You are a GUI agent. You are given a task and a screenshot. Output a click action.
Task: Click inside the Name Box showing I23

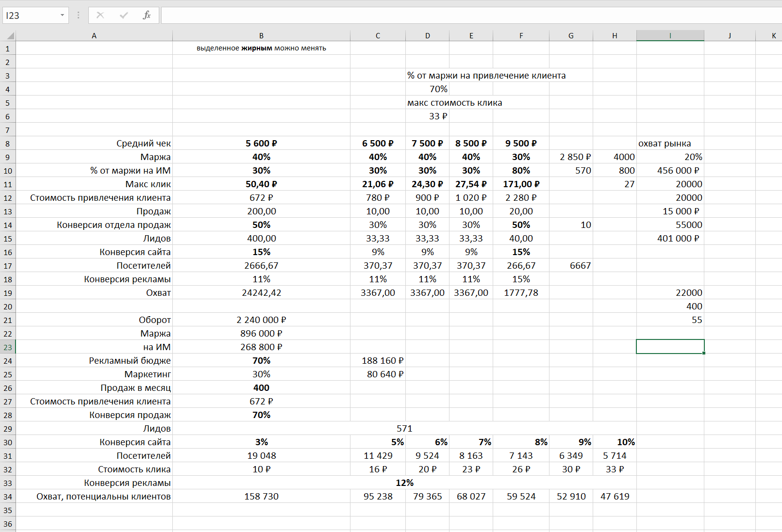coord(30,16)
